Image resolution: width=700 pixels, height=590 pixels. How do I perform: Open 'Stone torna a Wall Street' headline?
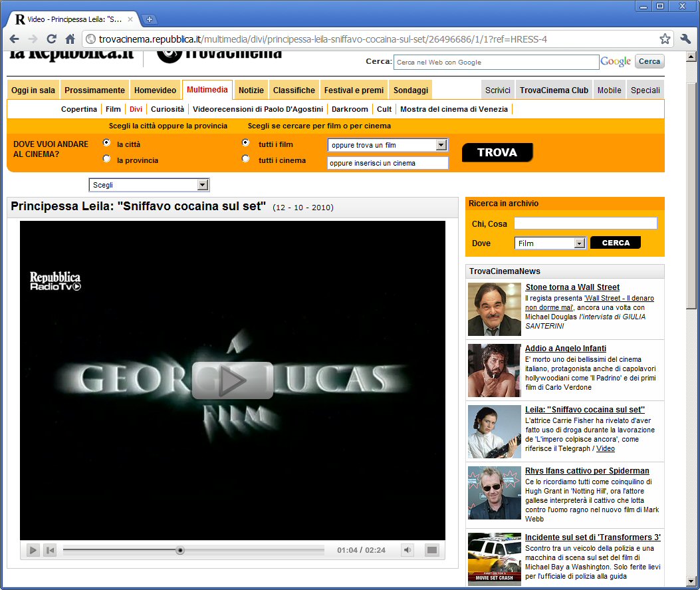tap(572, 287)
